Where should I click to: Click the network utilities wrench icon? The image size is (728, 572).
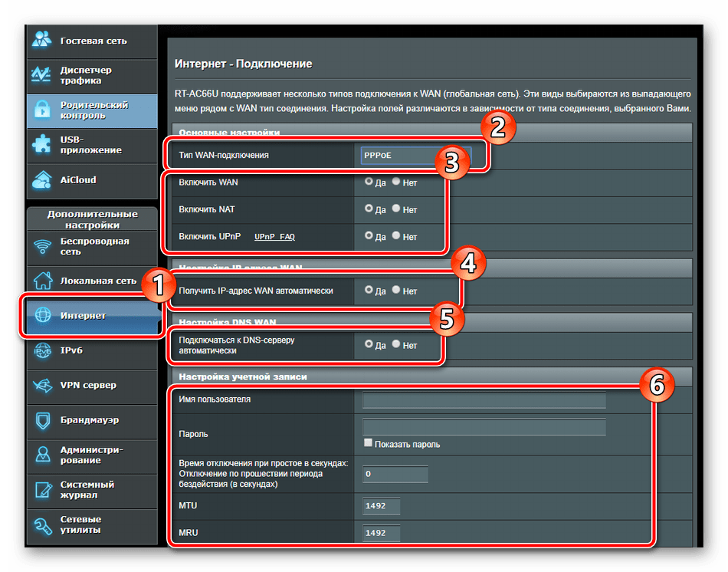(43, 525)
